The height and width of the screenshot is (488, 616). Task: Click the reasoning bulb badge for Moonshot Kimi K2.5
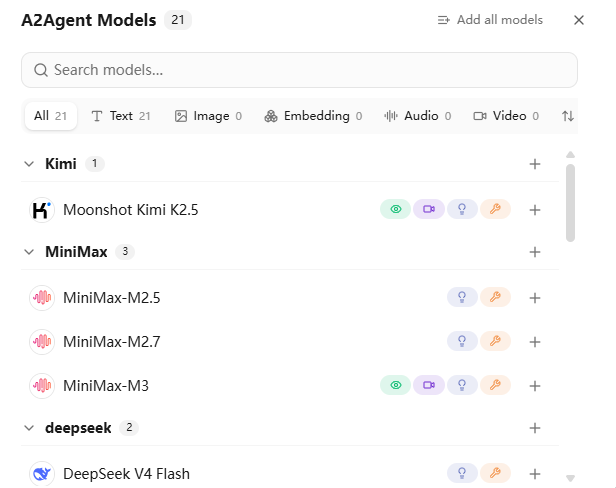click(x=462, y=209)
